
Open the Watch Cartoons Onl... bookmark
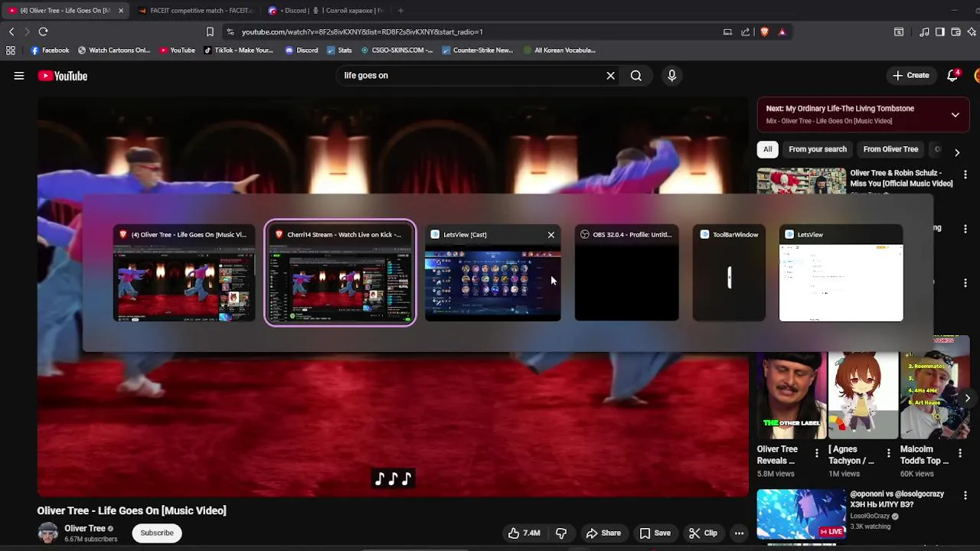tap(114, 51)
